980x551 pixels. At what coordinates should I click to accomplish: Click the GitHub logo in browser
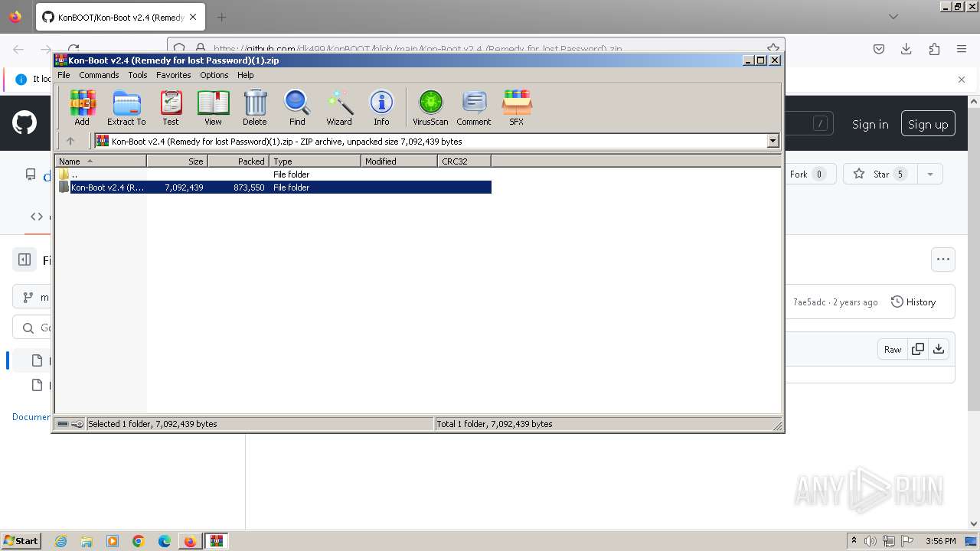click(24, 122)
